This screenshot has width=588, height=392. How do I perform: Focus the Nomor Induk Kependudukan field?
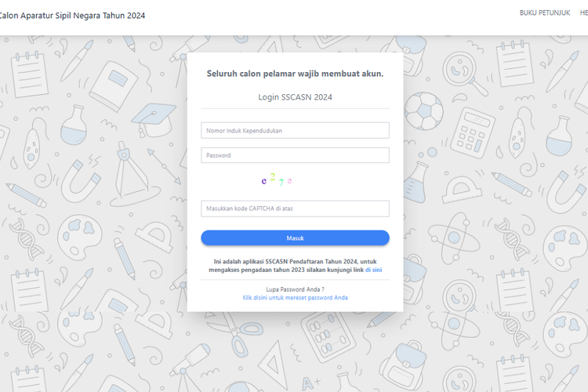click(295, 130)
